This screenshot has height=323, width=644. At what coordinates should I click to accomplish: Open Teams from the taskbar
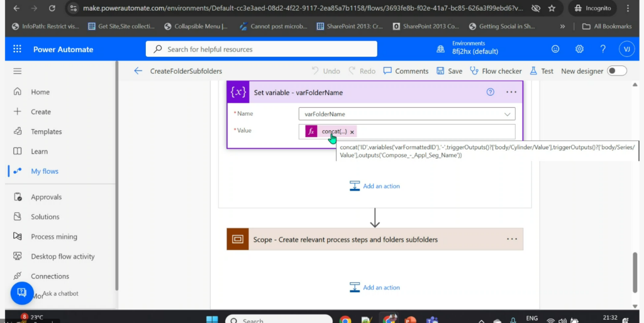431,320
